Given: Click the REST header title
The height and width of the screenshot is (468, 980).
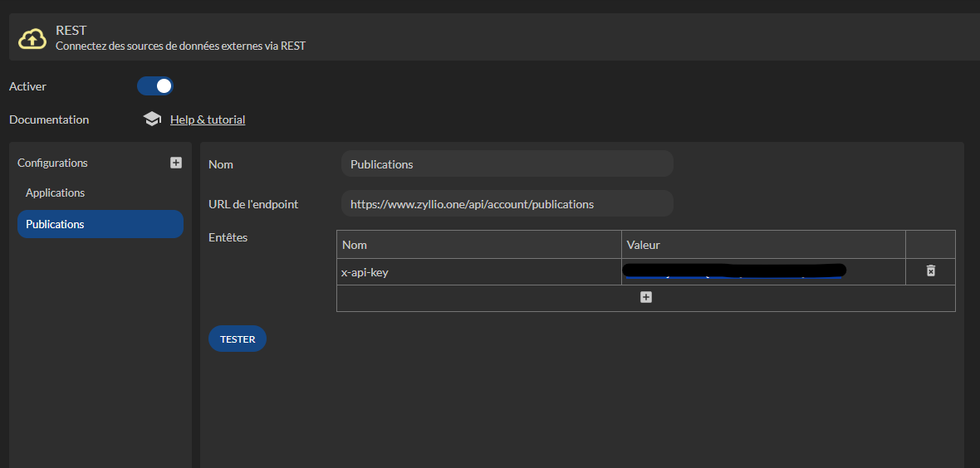Looking at the screenshot, I should (x=71, y=31).
